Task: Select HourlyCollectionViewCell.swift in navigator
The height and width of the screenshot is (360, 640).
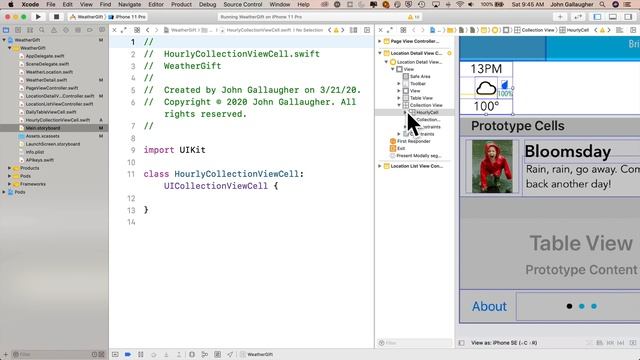Action: point(58,120)
